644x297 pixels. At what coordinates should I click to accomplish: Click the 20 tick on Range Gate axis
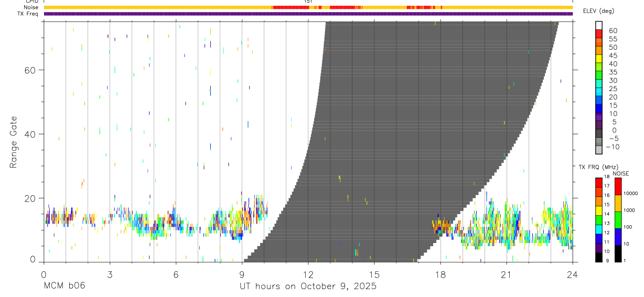click(x=29, y=198)
